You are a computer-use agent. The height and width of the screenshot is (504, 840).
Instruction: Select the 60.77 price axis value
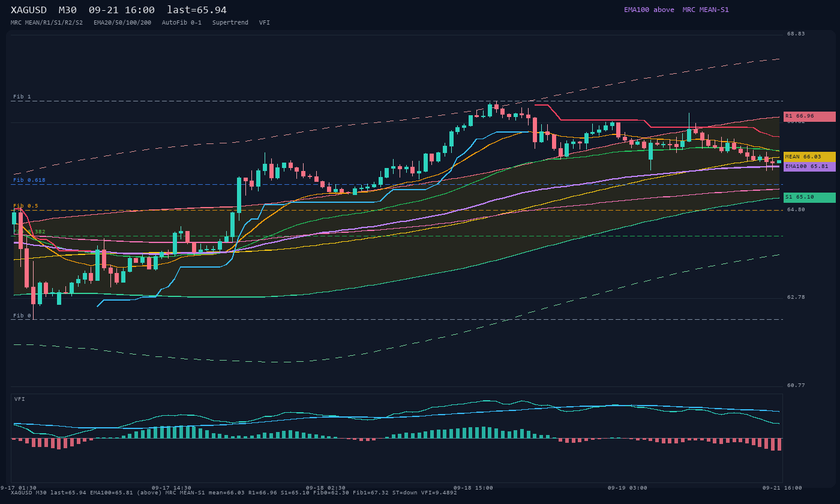coord(796,386)
